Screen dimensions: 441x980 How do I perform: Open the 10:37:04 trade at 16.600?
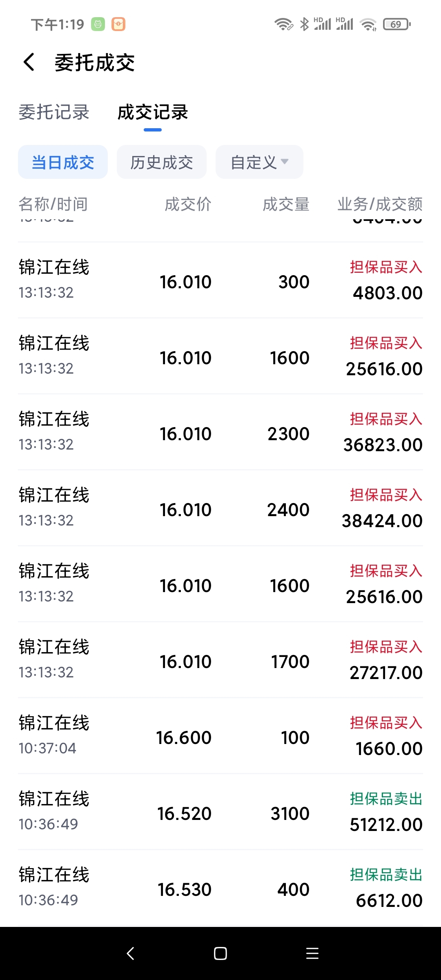(x=220, y=736)
